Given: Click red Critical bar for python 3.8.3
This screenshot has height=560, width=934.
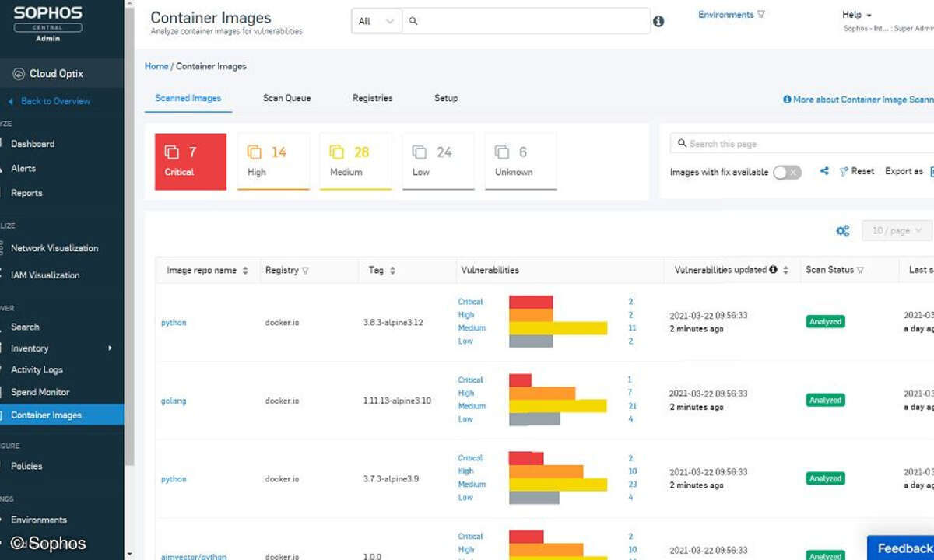Looking at the screenshot, I should click(531, 302).
